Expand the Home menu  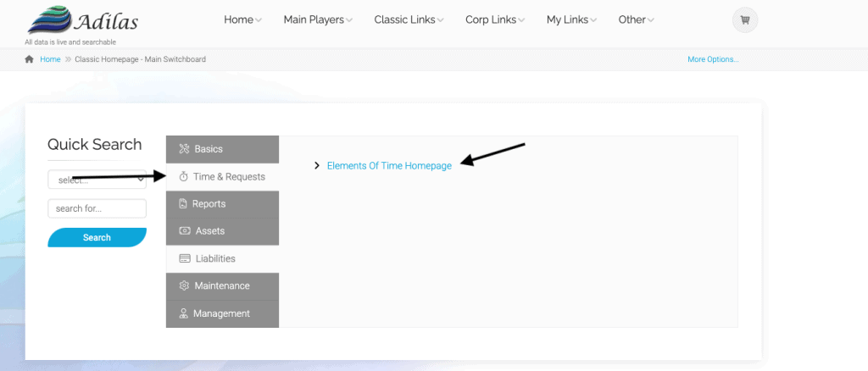[242, 19]
